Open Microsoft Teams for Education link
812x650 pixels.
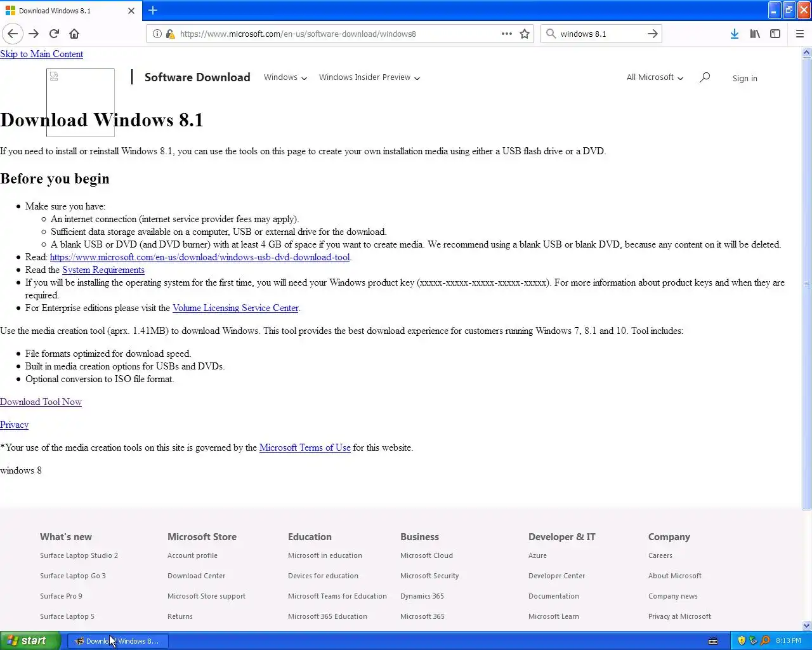tap(337, 596)
